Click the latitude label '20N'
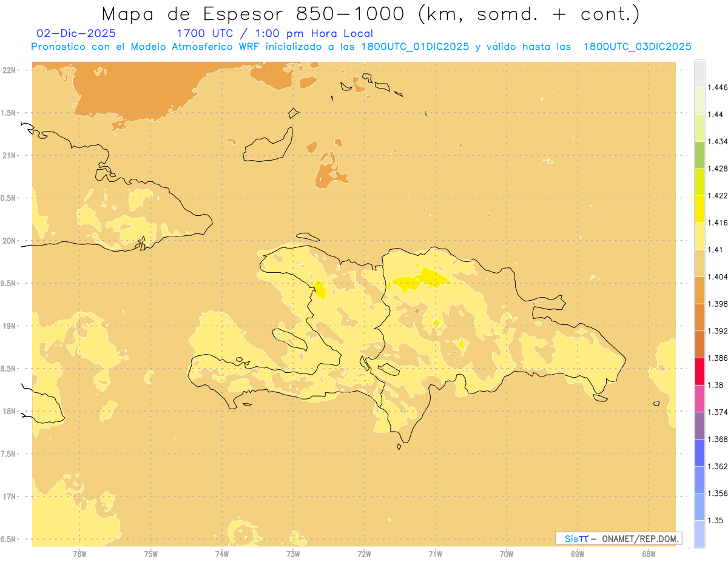This screenshot has width=728, height=562. coord(10,241)
